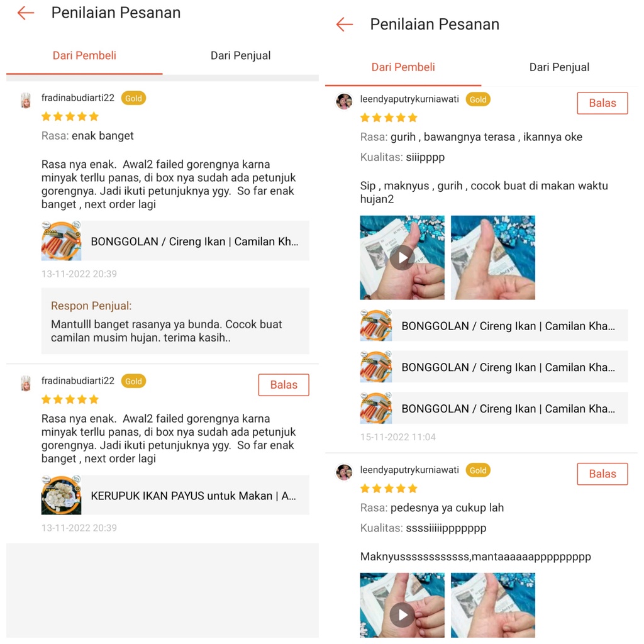644x644 pixels.
Task: Switch to Dari Penjual tab in right panel
Action: coord(559,67)
